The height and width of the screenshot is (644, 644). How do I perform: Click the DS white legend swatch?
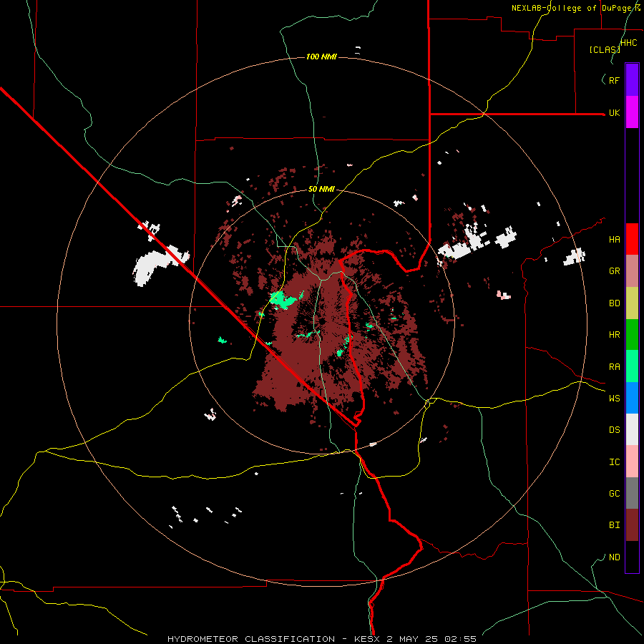tap(632, 429)
